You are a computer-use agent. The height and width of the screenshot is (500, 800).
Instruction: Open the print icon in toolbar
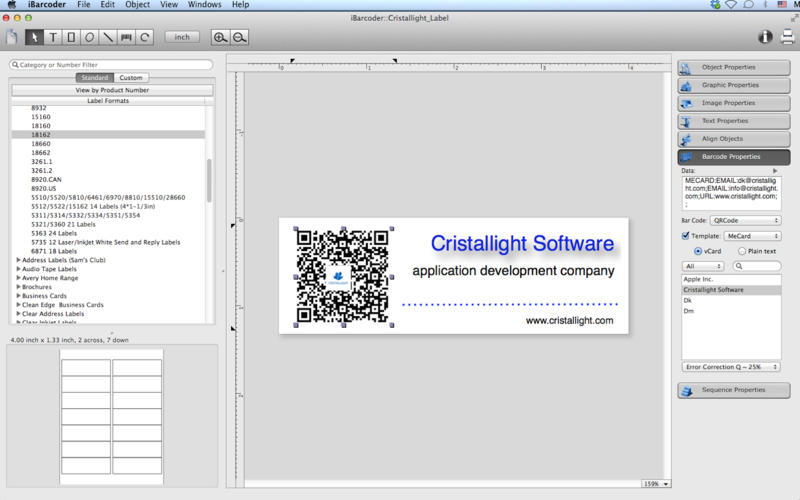tap(786, 37)
